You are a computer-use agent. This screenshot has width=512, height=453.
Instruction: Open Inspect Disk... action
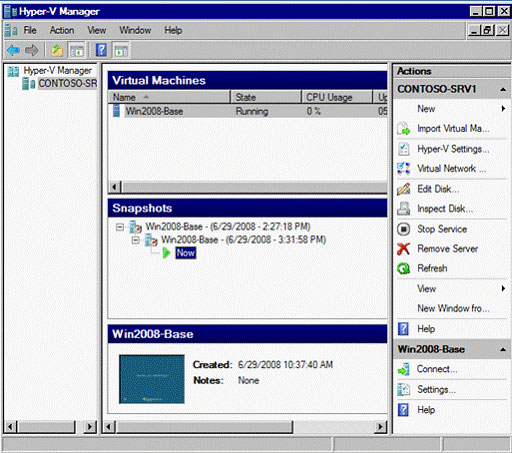[x=445, y=209]
